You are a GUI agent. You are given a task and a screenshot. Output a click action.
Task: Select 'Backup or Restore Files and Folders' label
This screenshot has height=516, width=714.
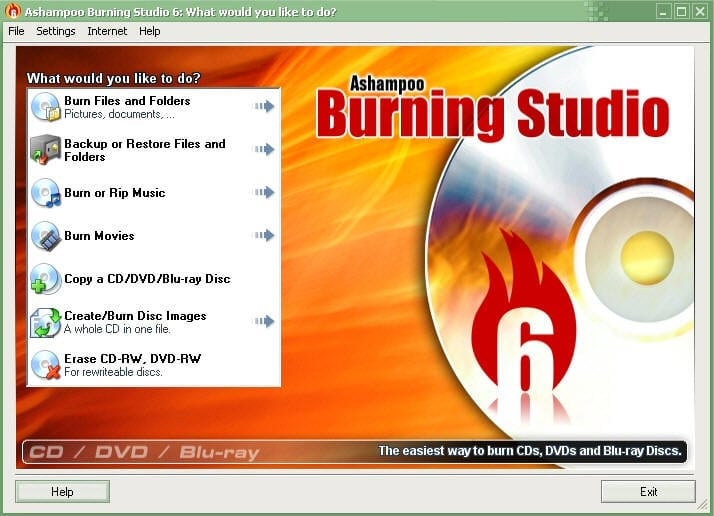(145, 150)
